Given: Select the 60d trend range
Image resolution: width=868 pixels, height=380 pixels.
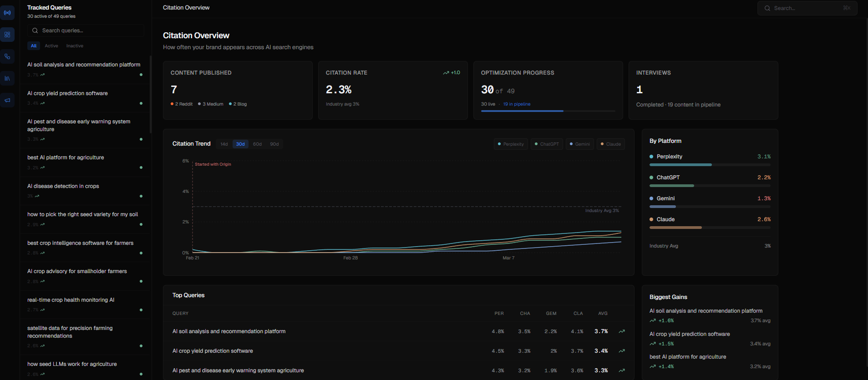Looking at the screenshot, I should click(257, 144).
